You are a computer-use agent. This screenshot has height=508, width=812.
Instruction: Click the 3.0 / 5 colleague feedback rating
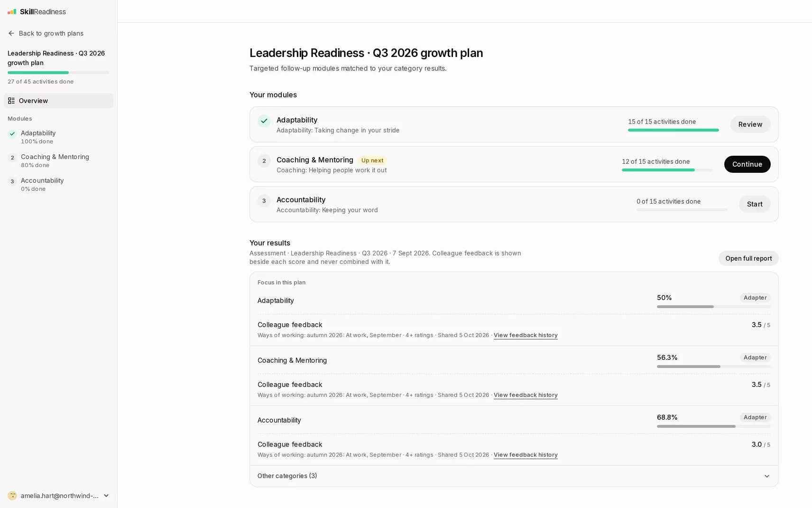coord(761,444)
